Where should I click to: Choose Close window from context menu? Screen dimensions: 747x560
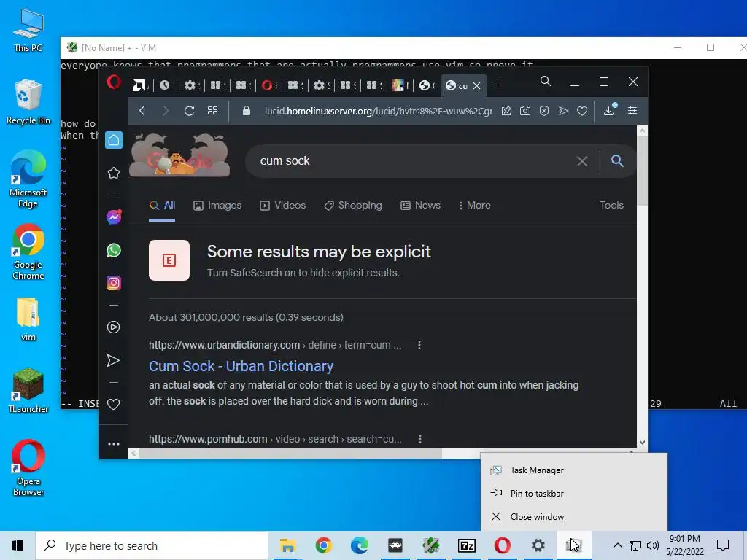[x=573, y=517]
